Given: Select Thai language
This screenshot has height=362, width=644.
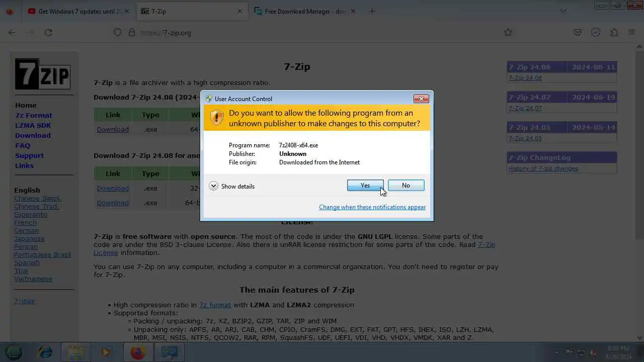Looking at the screenshot, I should point(21,270).
